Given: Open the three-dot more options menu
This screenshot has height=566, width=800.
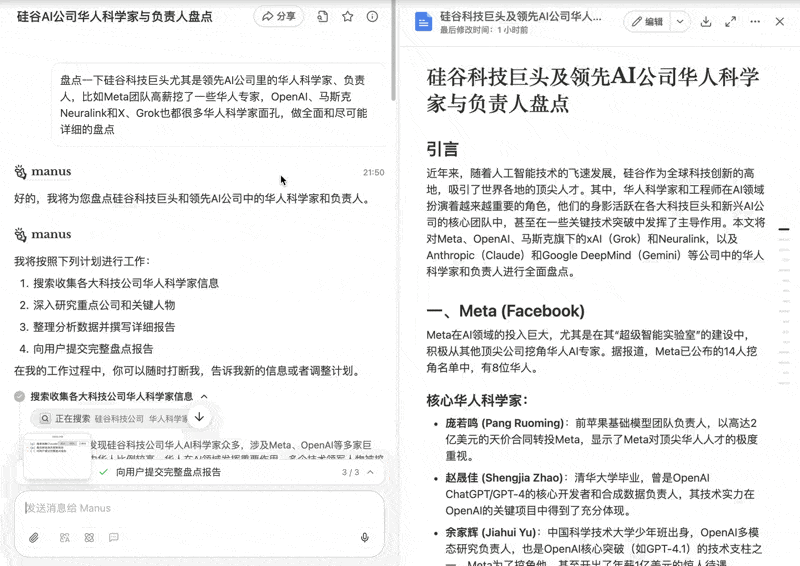Looking at the screenshot, I should coord(755,21).
